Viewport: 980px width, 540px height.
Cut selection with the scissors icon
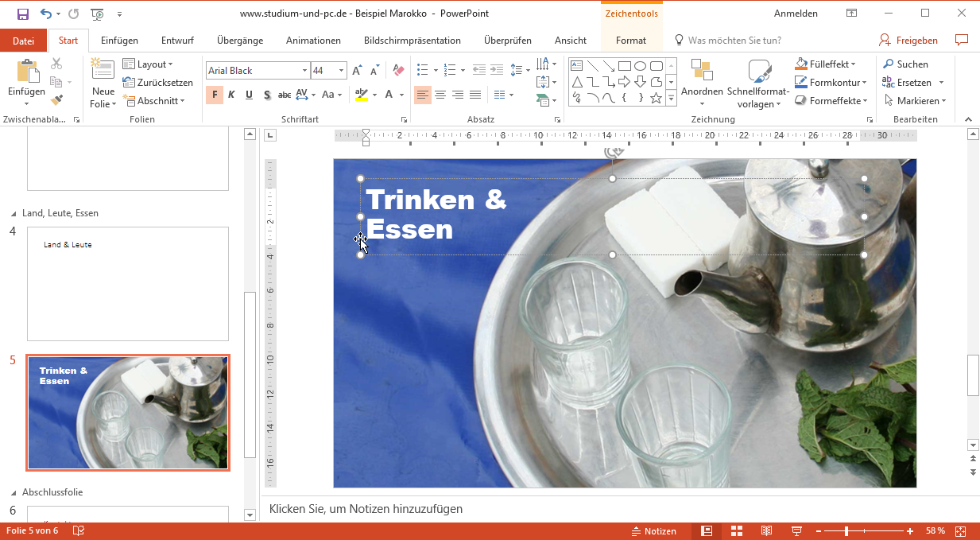click(56, 64)
